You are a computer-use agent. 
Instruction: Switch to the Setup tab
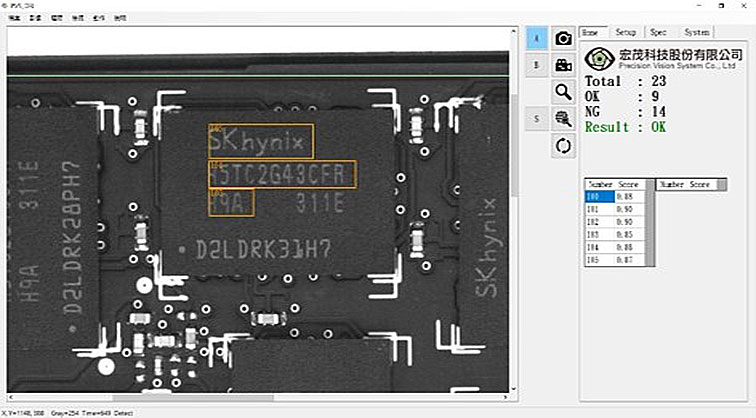626,33
